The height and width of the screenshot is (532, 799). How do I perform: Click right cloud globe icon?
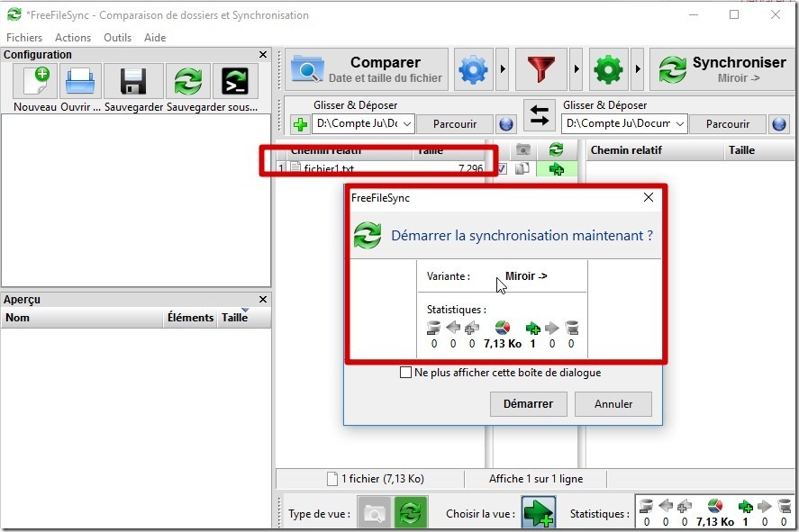[x=779, y=123]
